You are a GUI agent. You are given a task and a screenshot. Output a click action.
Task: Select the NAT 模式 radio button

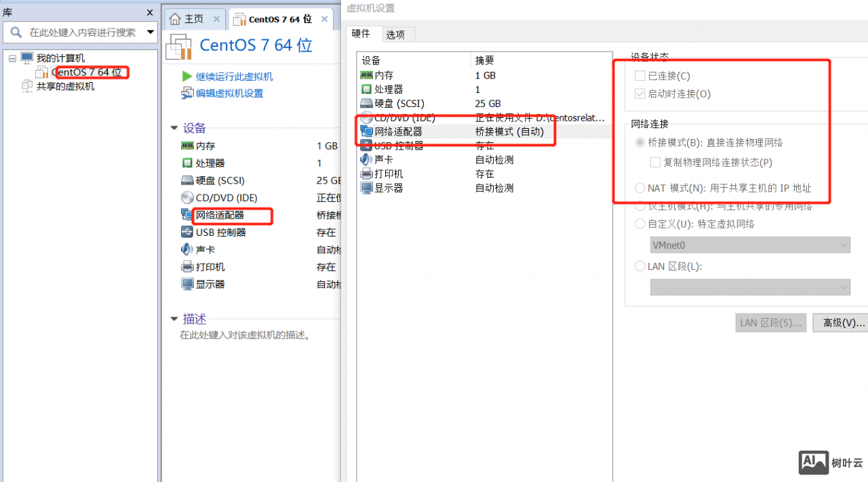639,188
